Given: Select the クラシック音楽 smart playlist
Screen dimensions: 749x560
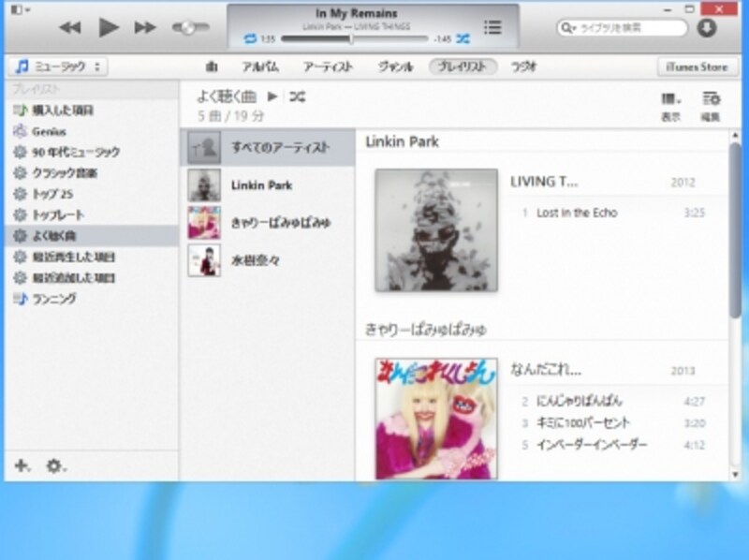Looking at the screenshot, I should [91, 173].
